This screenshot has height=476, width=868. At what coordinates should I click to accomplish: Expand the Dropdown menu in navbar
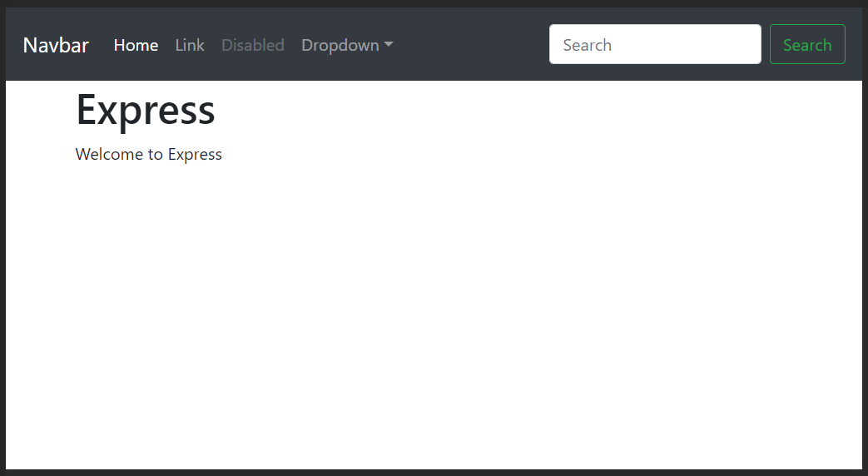pyautogui.click(x=347, y=45)
